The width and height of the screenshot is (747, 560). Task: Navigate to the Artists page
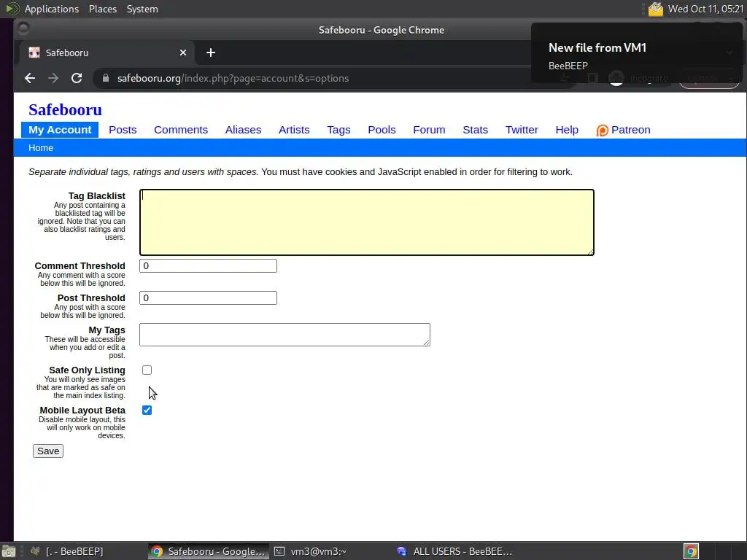tap(294, 130)
